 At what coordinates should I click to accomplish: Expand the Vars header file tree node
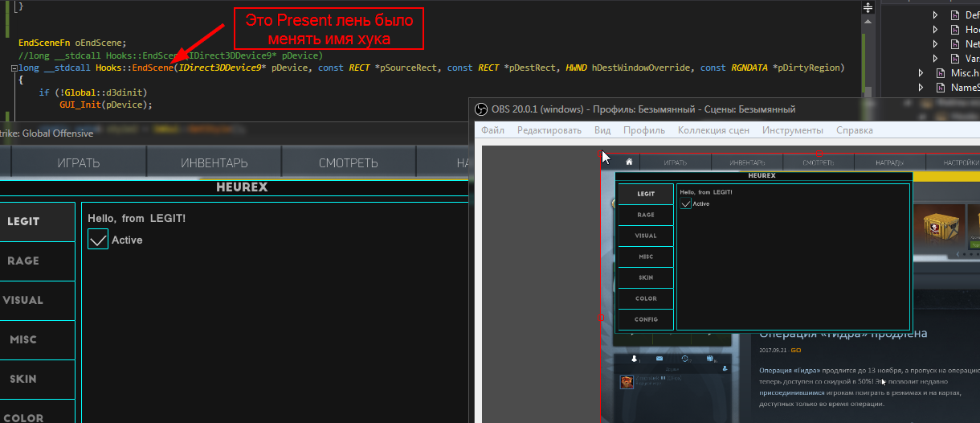(936, 59)
